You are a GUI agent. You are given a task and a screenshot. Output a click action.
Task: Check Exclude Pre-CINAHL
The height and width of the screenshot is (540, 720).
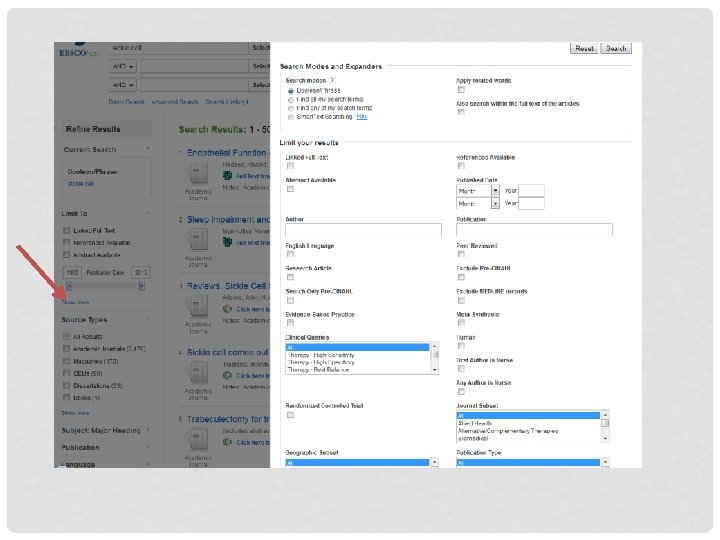click(461, 277)
